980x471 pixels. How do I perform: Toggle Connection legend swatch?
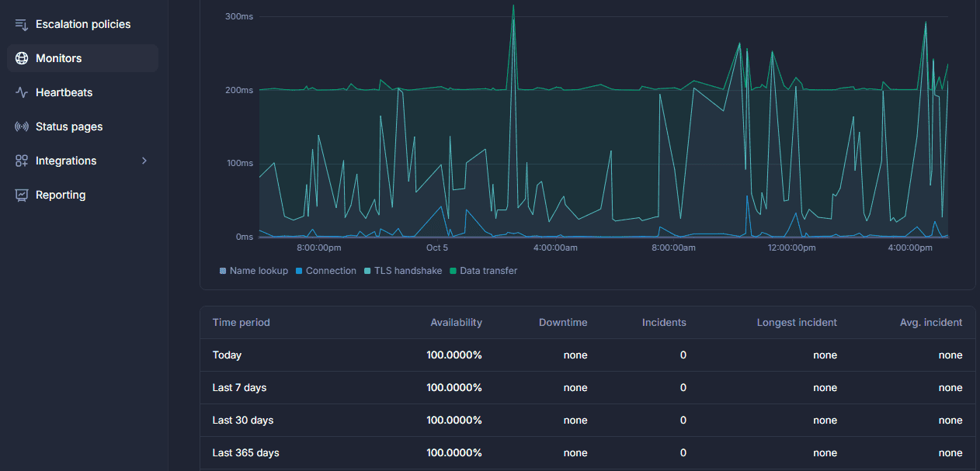point(299,271)
